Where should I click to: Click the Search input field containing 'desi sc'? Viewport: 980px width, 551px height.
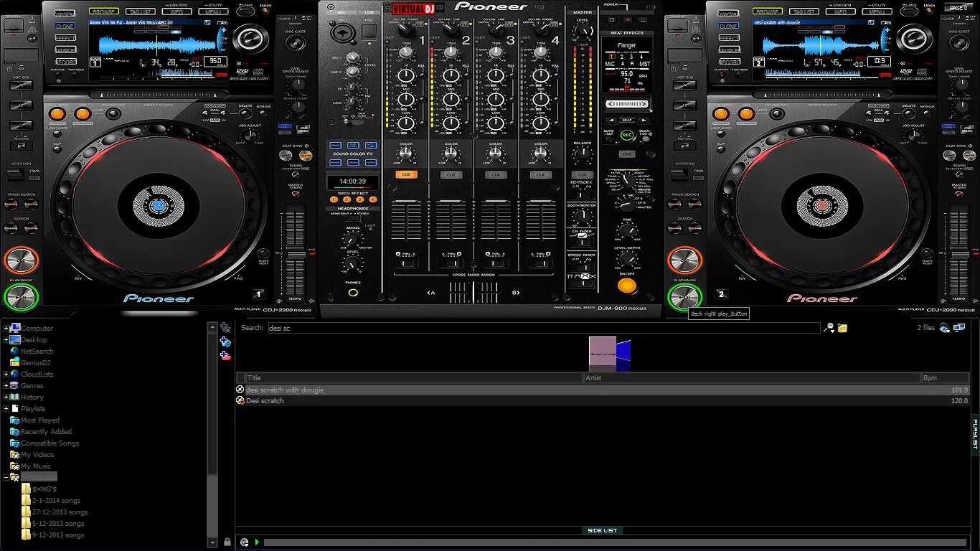[x=543, y=328]
